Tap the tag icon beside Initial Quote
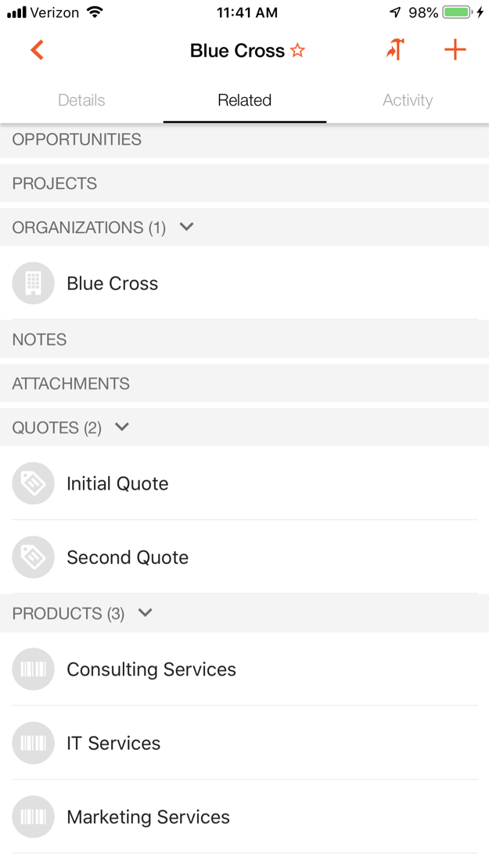Viewport: 489px width, 868px height. 33,483
